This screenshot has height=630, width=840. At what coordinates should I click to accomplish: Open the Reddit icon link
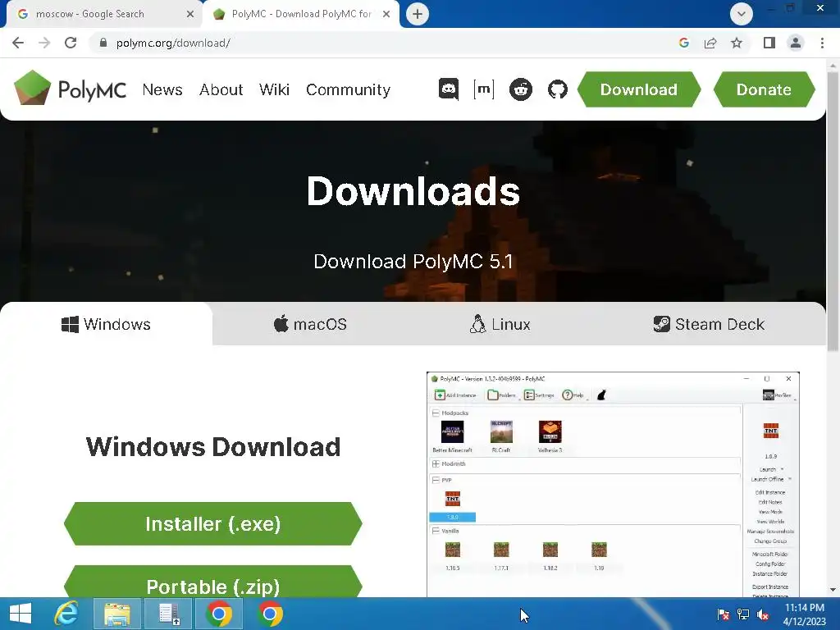coord(521,89)
